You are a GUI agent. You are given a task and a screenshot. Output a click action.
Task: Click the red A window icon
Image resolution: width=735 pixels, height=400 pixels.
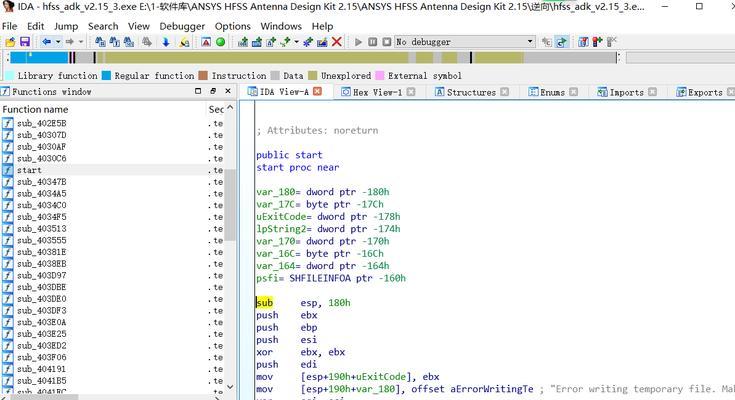[x=206, y=42]
